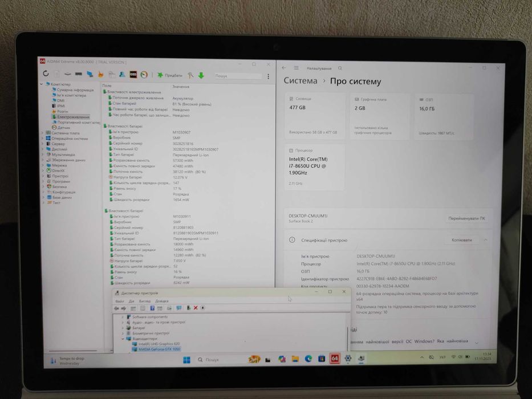The height and width of the screenshot is (399, 532).
Task: Expand the Мережа node in AIDA64
Action: coord(43,165)
